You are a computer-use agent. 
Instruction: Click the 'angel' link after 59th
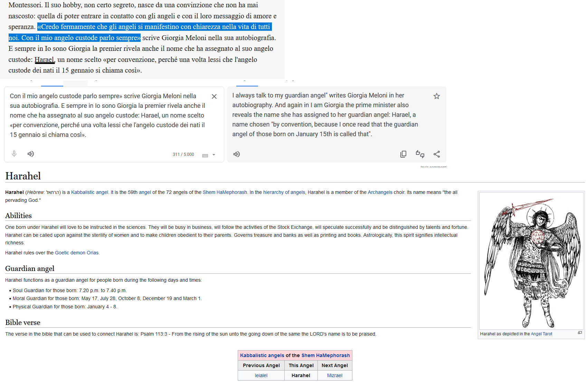coord(145,192)
